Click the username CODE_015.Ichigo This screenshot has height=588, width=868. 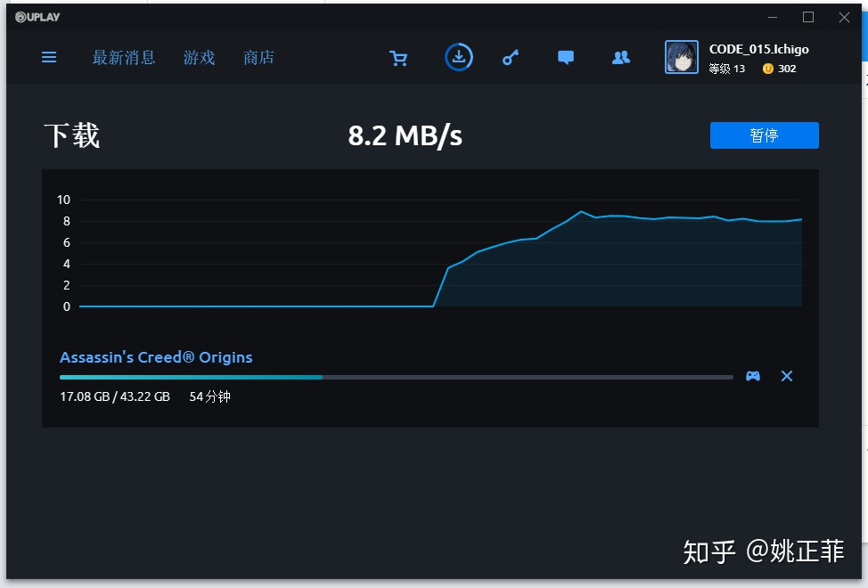(758, 50)
